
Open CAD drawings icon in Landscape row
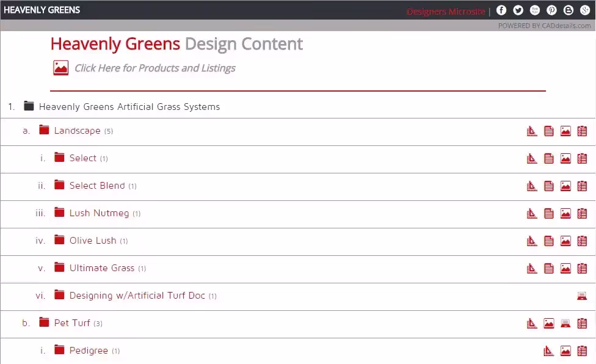click(532, 131)
